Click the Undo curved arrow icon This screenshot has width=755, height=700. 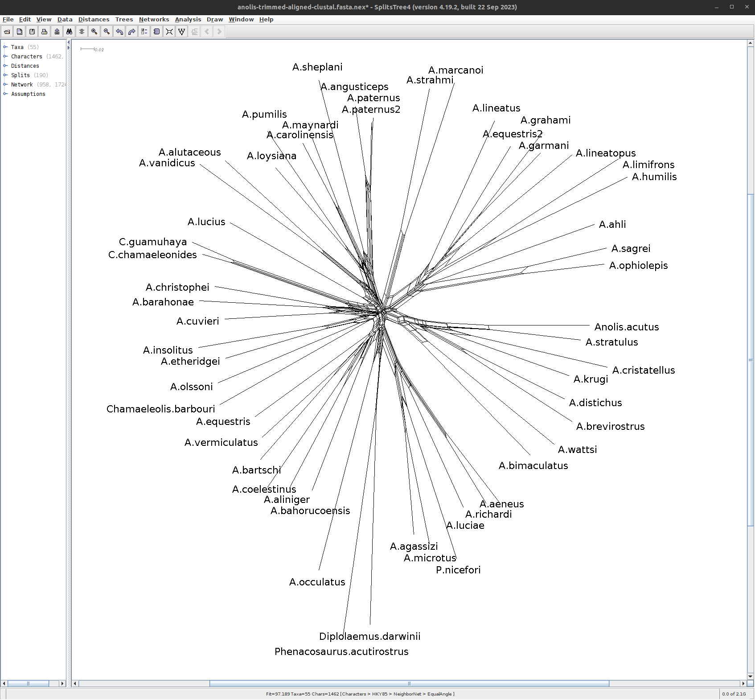click(x=119, y=32)
